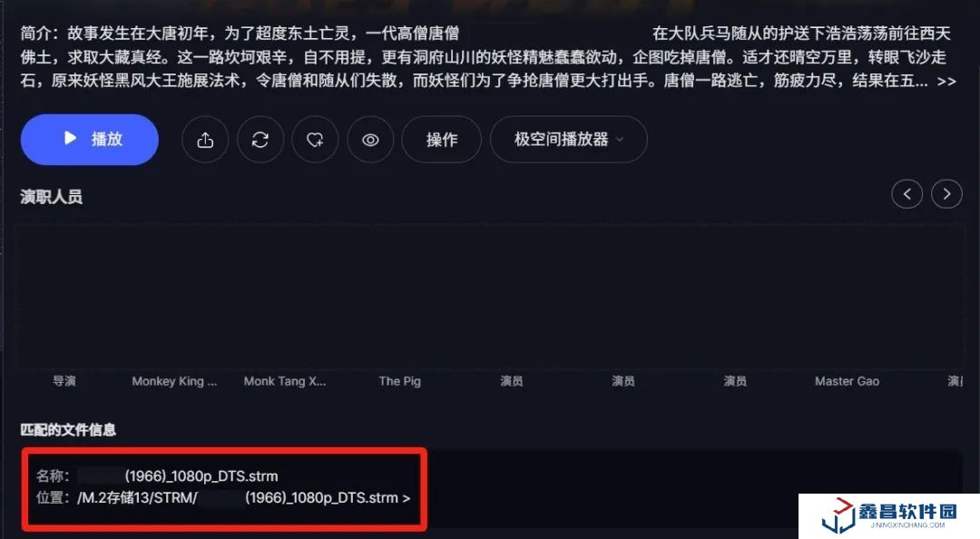The width and height of the screenshot is (980, 539).
Task: Open the 操作 actions menu
Action: [x=442, y=140]
